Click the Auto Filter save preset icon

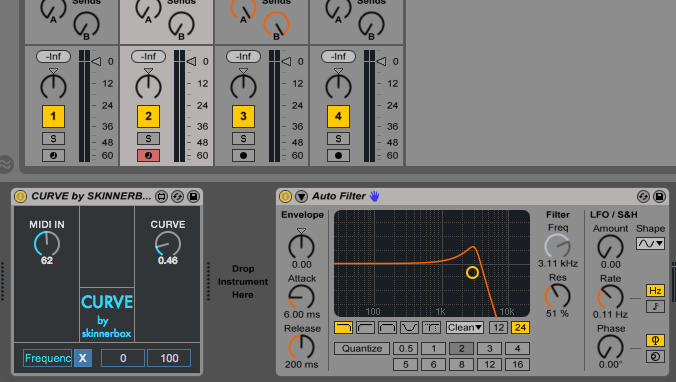pyautogui.click(x=659, y=197)
